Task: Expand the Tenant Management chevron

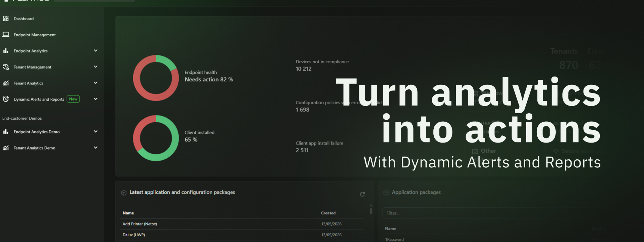Action: 96,67
